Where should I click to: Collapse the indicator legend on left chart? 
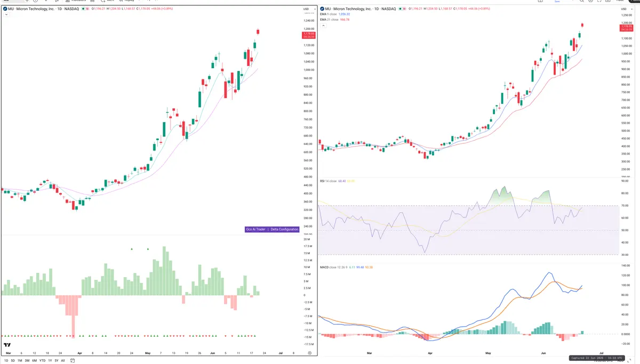5,15
